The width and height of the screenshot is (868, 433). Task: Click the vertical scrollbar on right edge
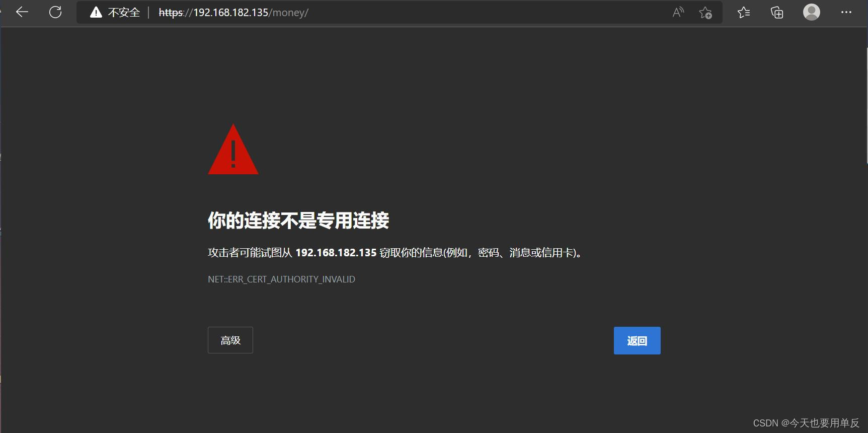pyautogui.click(x=866, y=106)
